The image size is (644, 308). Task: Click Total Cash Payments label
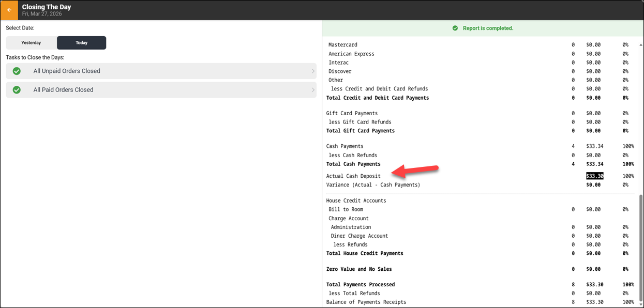click(x=353, y=164)
